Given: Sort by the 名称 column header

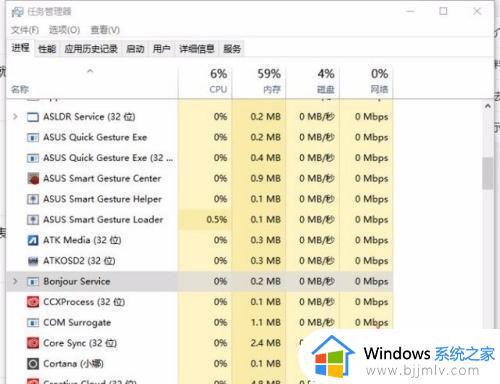Looking at the screenshot, I should (x=92, y=82).
